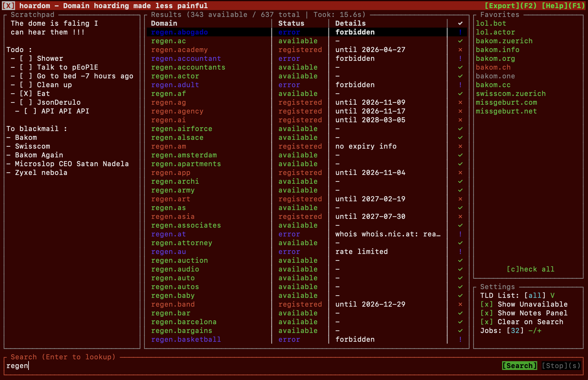Click the exclamation icon for regen.accountant
This screenshot has width=588, height=380.
click(x=460, y=59)
